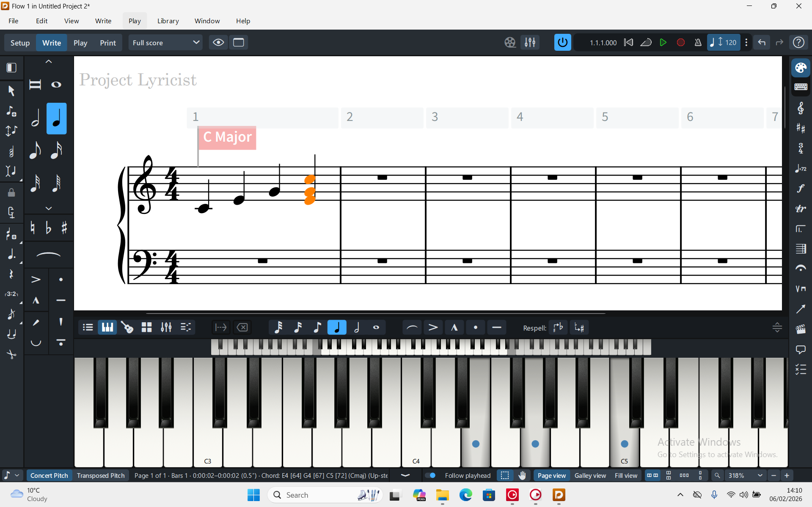This screenshot has width=812, height=507.
Task: Switch to Galley view
Action: 590,475
